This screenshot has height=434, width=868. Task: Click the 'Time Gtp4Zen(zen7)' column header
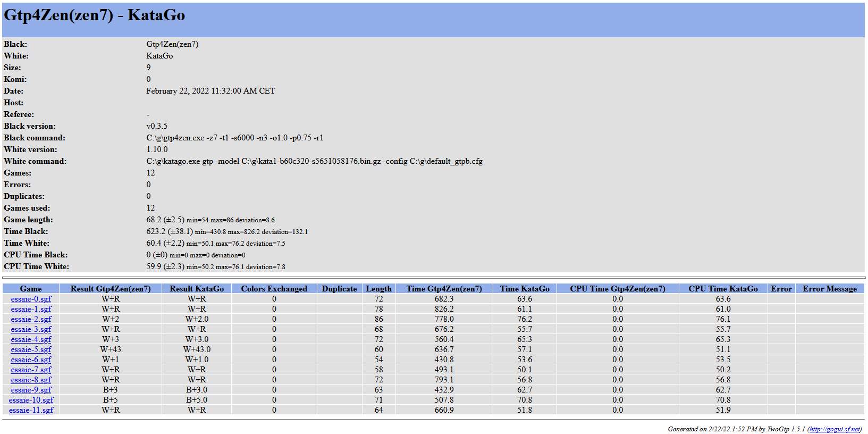[x=444, y=289]
